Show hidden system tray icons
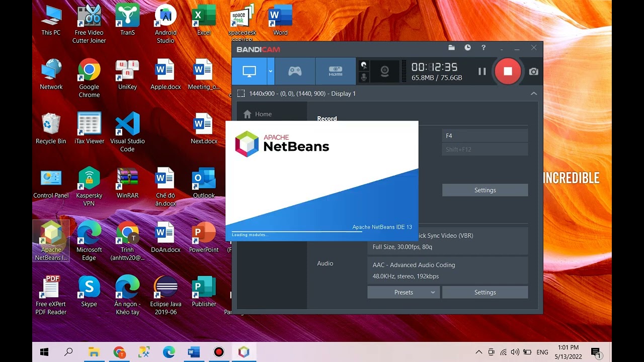644x362 pixels. (x=478, y=352)
